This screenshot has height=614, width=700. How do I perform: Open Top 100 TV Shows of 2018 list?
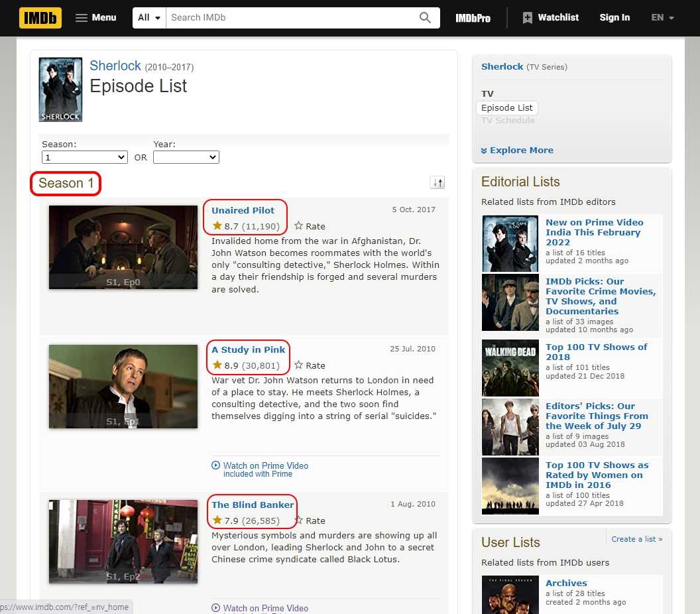pyautogui.click(x=596, y=352)
